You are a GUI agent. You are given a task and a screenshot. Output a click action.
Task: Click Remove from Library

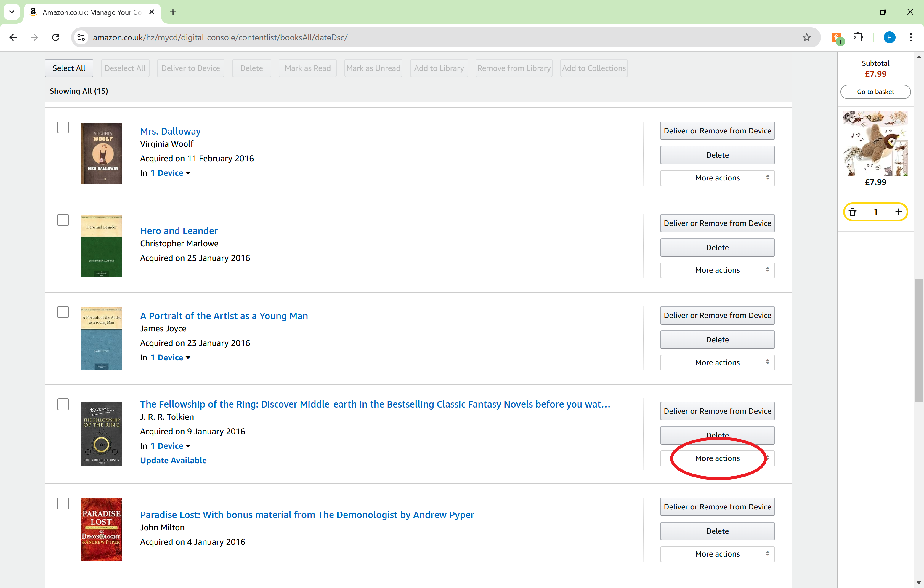514,68
